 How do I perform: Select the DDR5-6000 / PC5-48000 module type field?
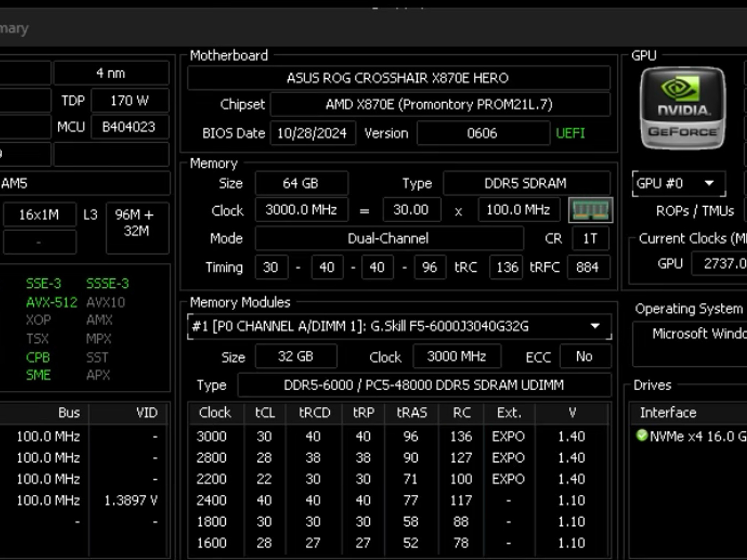424,385
